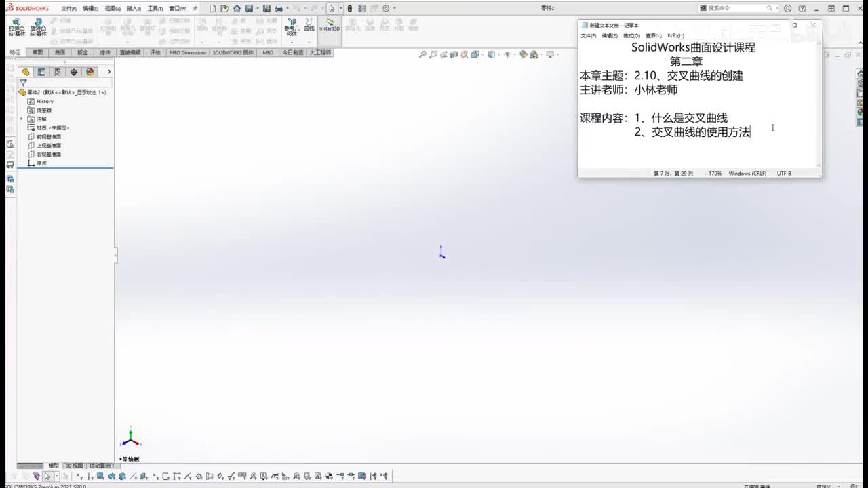Select the 右视基准面 plane

click(45, 154)
